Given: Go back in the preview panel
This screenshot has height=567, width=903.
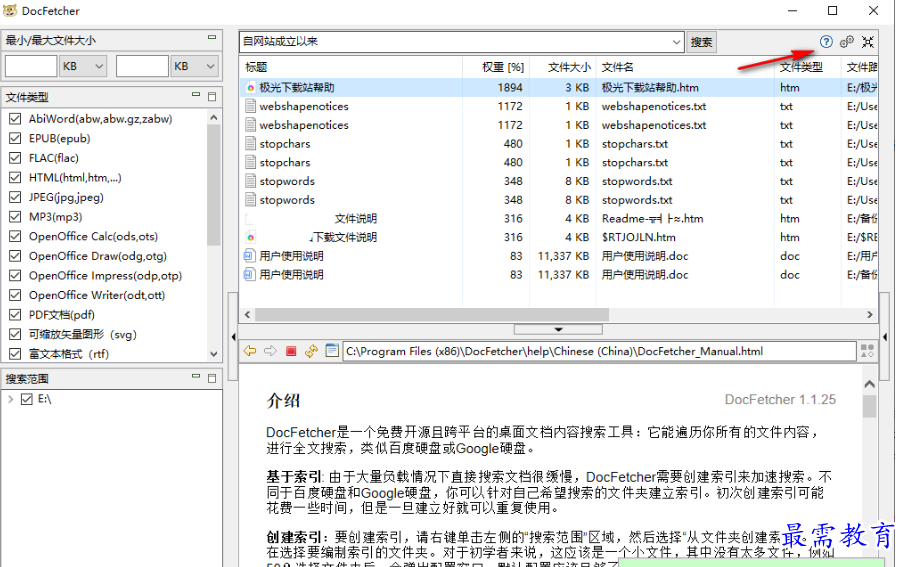Looking at the screenshot, I should 250,351.
